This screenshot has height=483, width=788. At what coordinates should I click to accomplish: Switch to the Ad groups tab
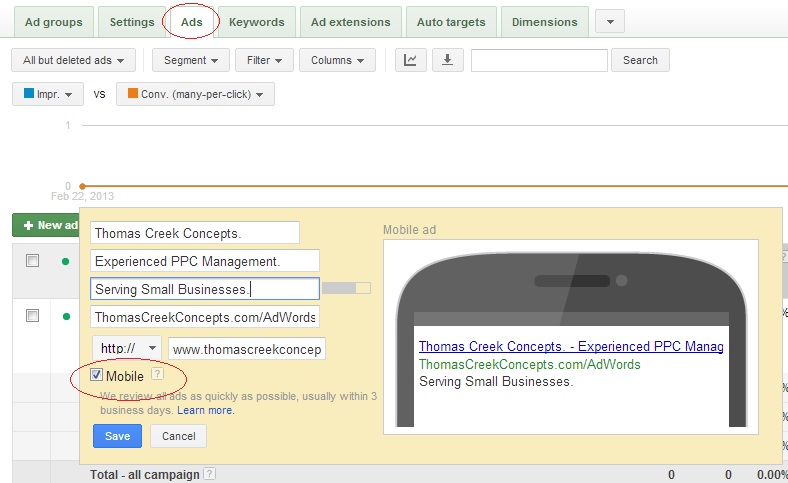point(54,22)
